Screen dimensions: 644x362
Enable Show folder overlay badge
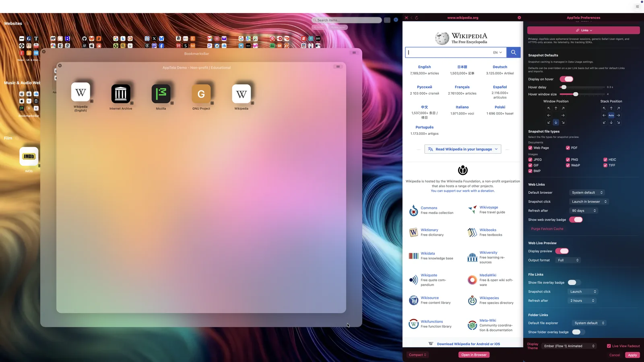pyautogui.click(x=578, y=332)
